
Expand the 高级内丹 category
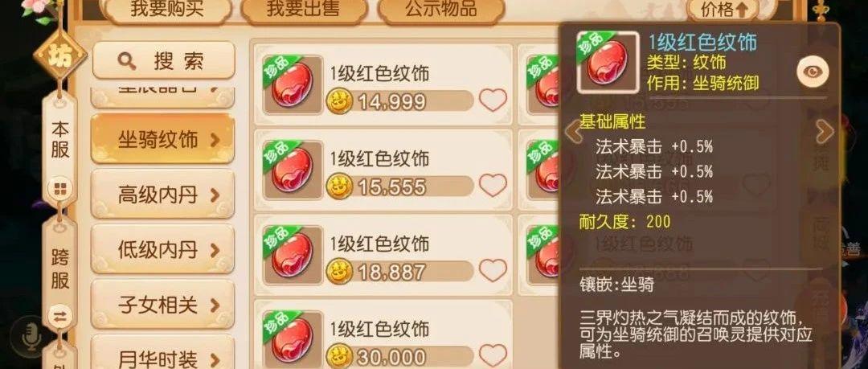(162, 194)
